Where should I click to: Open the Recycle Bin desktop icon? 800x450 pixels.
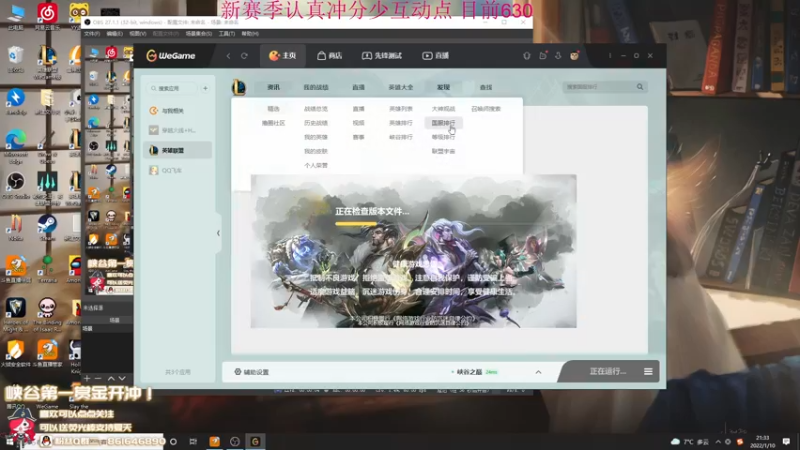[16, 59]
